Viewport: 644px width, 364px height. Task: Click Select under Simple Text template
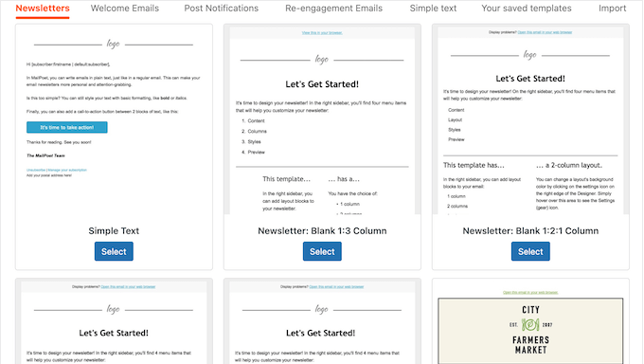(114, 251)
